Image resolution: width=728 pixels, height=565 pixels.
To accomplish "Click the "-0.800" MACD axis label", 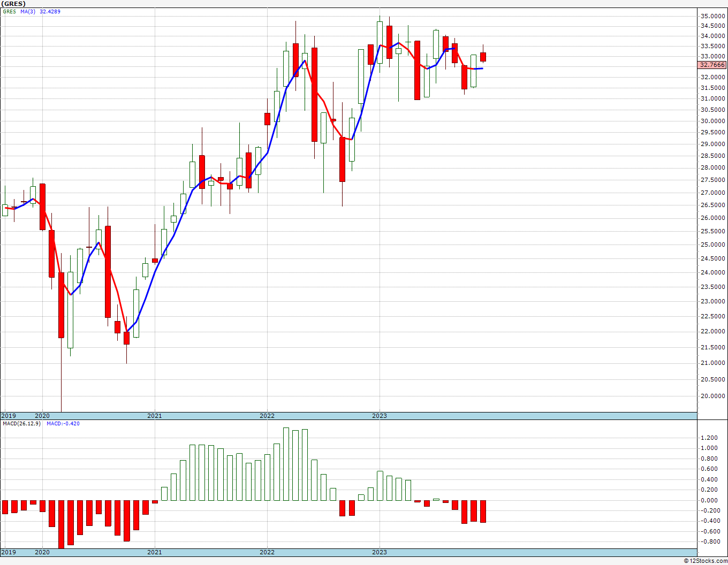I will click(x=710, y=542).
